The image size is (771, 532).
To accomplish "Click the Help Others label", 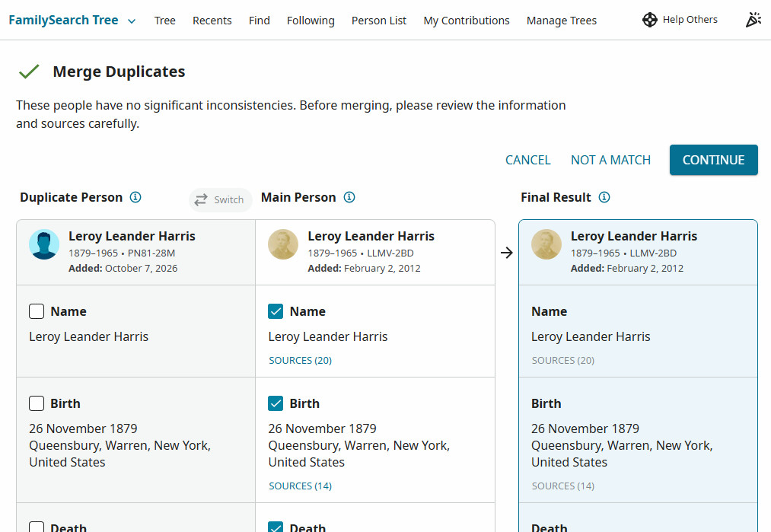I will point(690,20).
